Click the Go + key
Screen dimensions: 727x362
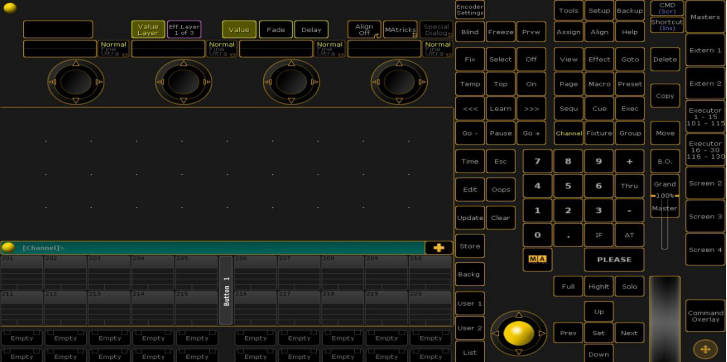(531, 133)
